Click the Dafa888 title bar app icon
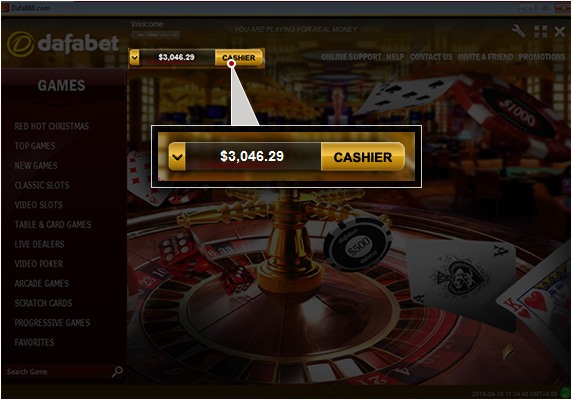The height and width of the screenshot is (400, 572). 5,8
